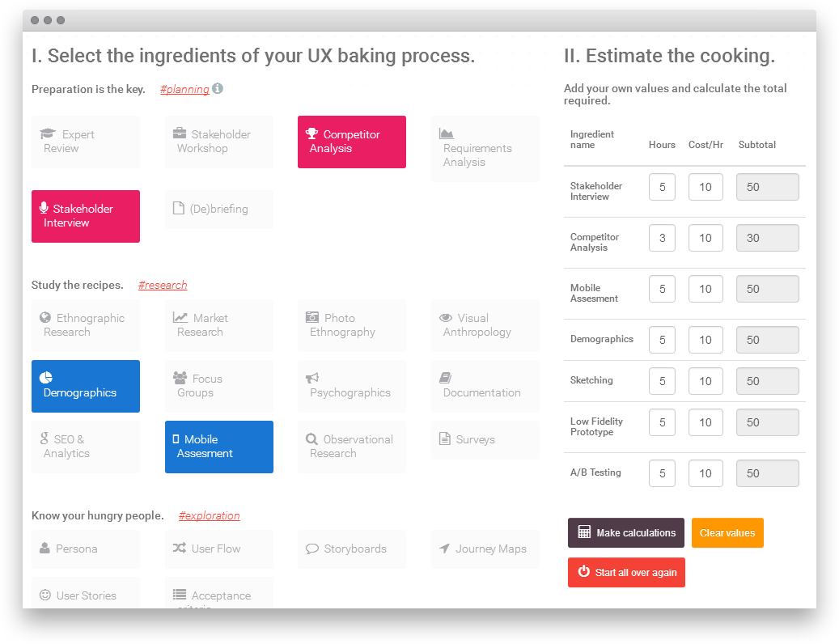Open the #research tag link
The image size is (839, 644).
163,286
